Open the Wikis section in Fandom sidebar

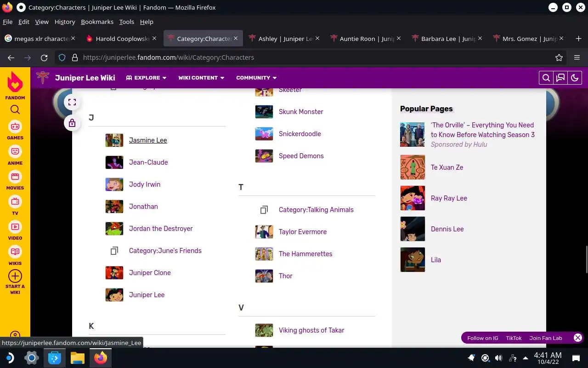(15, 255)
